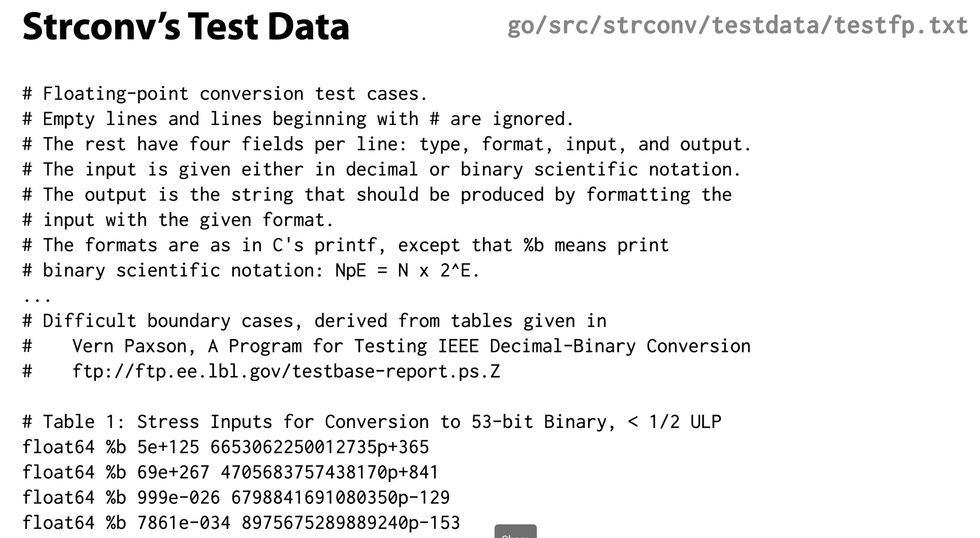The height and width of the screenshot is (538, 980).
Task: Select the line starting "float64 %b 69e+267"
Action: pyautogui.click(x=231, y=472)
